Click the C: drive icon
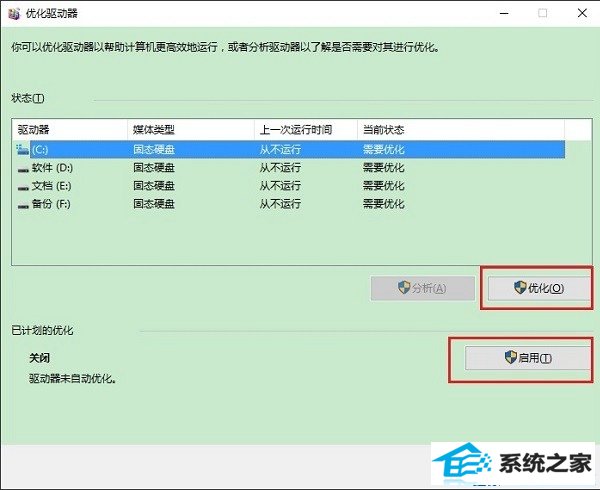The height and width of the screenshot is (490, 600). click(x=23, y=149)
